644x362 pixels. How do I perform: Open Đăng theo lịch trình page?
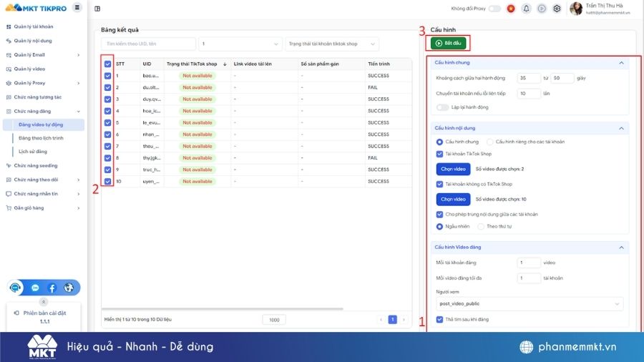41,138
